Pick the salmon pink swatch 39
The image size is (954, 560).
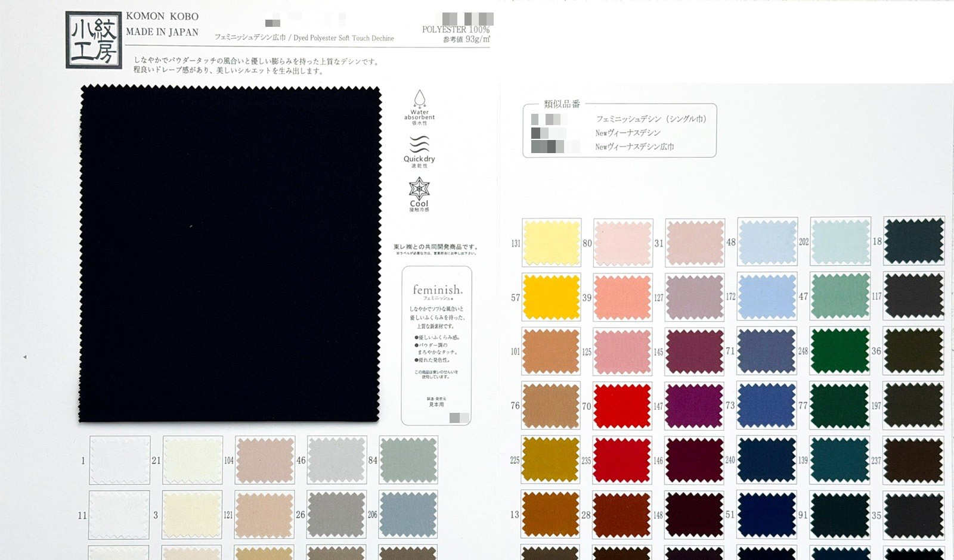tap(622, 297)
